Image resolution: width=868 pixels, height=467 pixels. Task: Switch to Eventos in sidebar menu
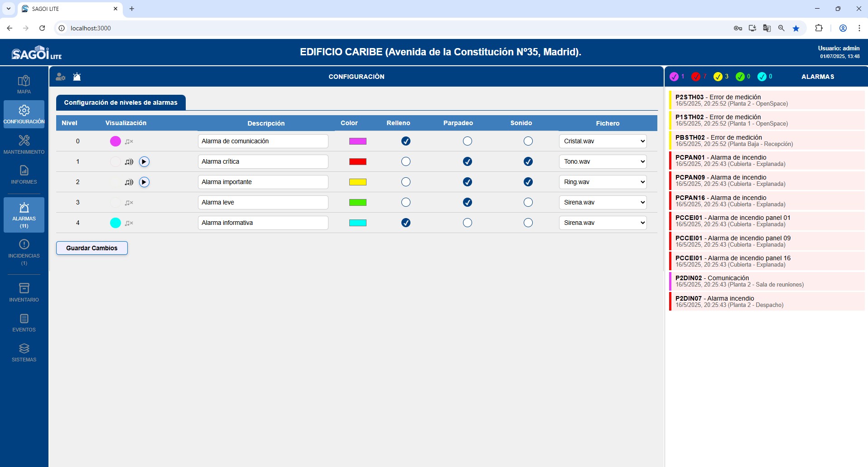pos(24,322)
